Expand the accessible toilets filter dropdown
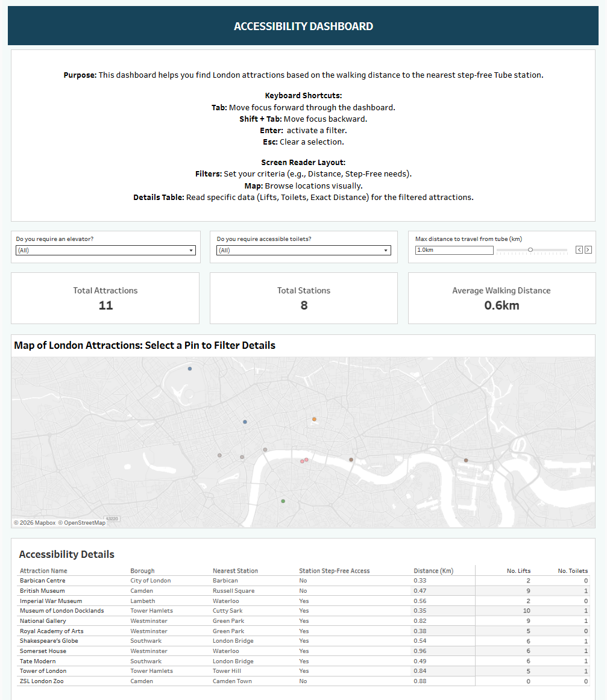The width and height of the screenshot is (607, 700). coord(304,250)
